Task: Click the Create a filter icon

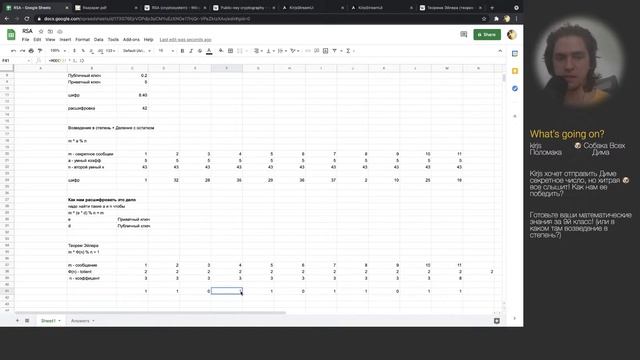Action: [x=334, y=51]
